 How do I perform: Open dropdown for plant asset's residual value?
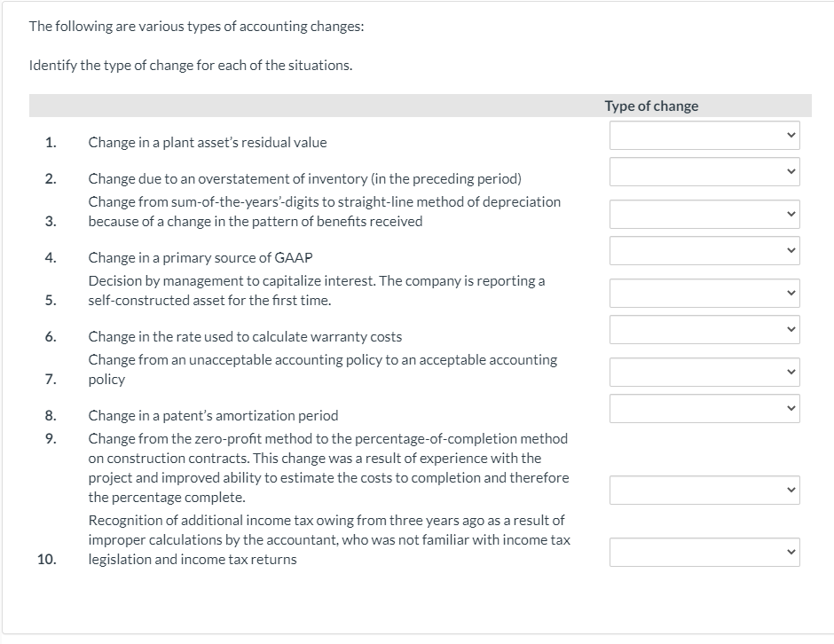(x=704, y=135)
